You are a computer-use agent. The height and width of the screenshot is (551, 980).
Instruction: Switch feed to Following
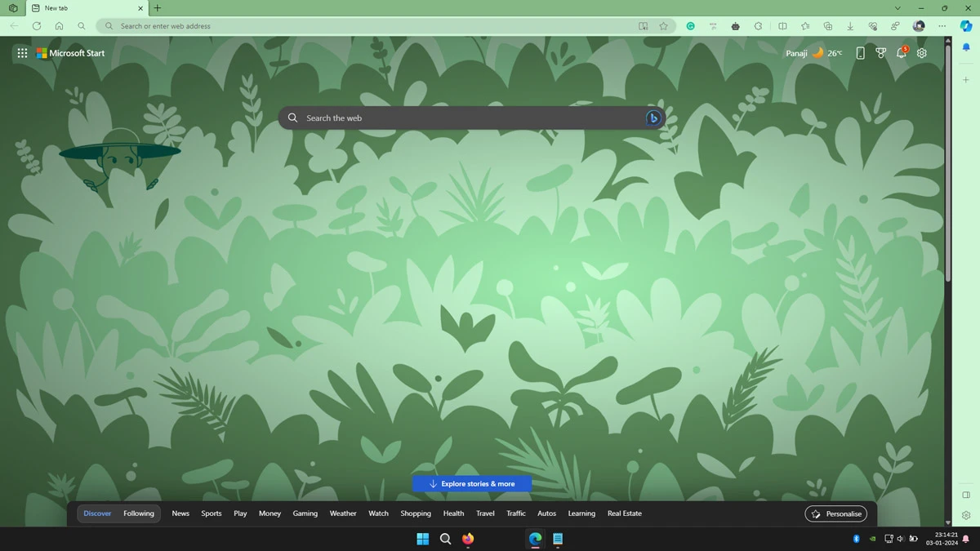(x=139, y=513)
